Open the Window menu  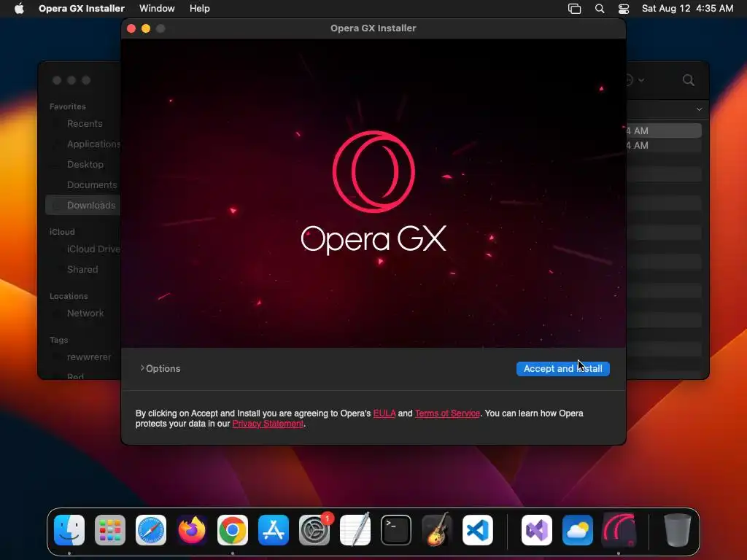tap(157, 9)
